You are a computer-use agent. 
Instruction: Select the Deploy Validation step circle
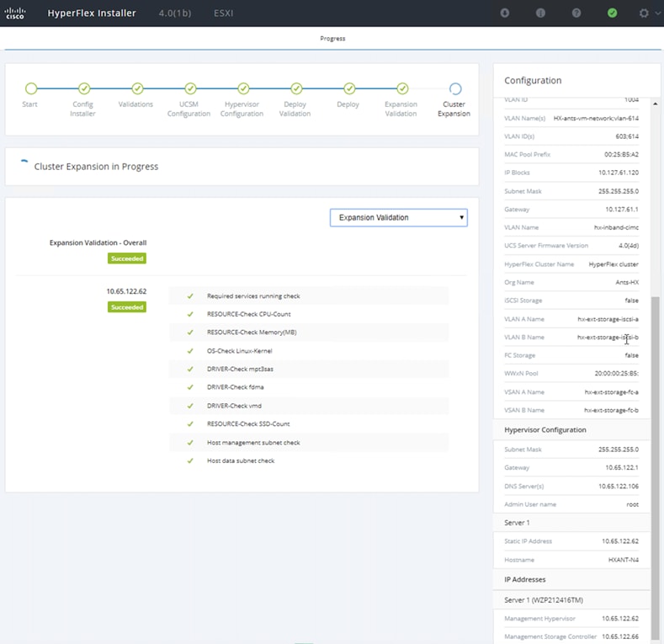click(x=296, y=88)
